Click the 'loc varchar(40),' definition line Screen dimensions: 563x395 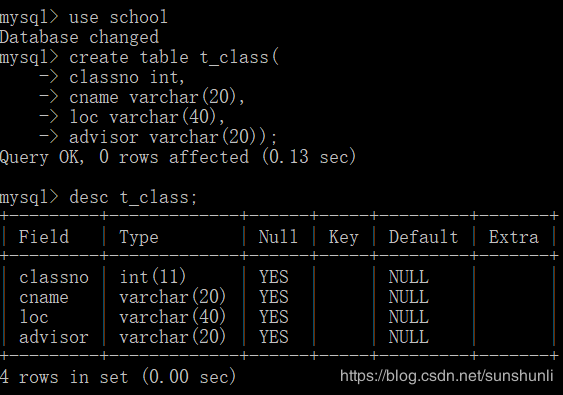click(x=147, y=117)
